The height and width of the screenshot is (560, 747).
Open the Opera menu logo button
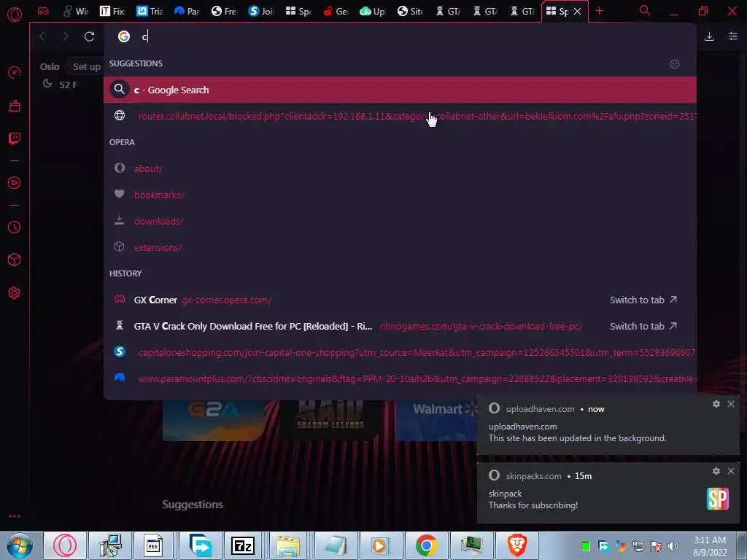click(15, 15)
